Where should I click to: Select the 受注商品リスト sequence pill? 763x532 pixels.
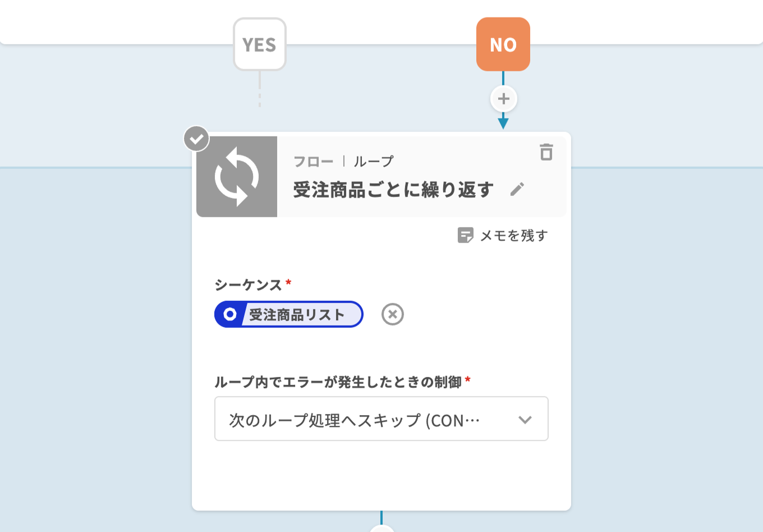pos(296,315)
